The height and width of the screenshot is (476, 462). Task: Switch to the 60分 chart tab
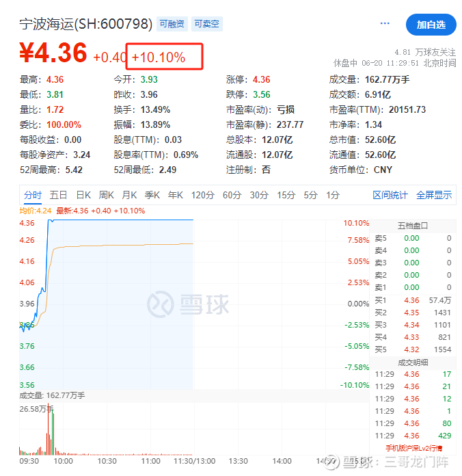[232, 195]
